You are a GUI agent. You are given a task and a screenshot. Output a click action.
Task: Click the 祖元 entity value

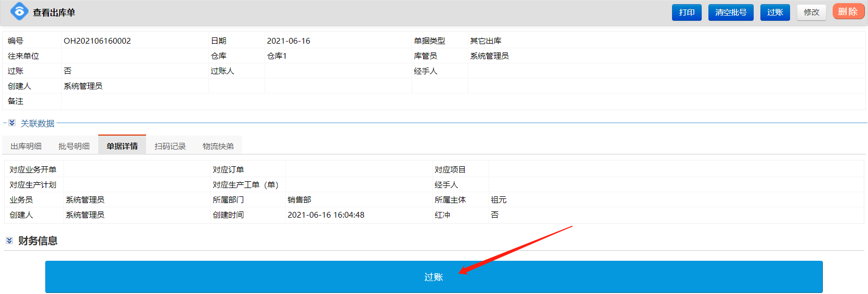pos(498,199)
